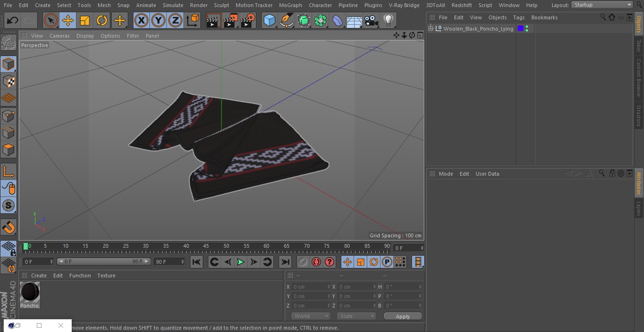This screenshot has width=644, height=332.
Task: Click the magnet icon in left palette
Action: pos(8,227)
